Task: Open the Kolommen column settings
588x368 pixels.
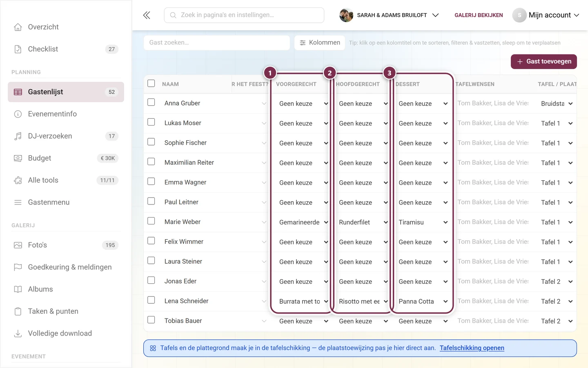Action: [x=320, y=43]
